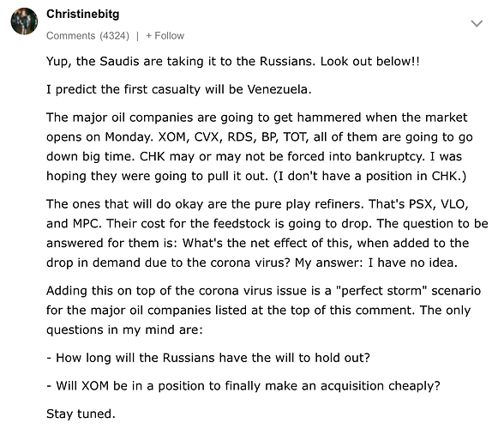The width and height of the screenshot is (504, 429).
Task: Click the Russians hold out question
Action: click(208, 358)
